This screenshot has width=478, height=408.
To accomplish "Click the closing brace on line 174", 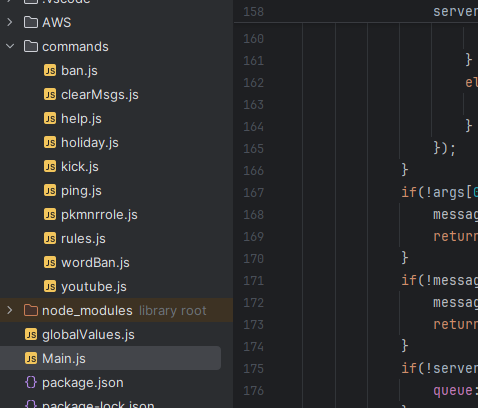I will click(405, 346).
